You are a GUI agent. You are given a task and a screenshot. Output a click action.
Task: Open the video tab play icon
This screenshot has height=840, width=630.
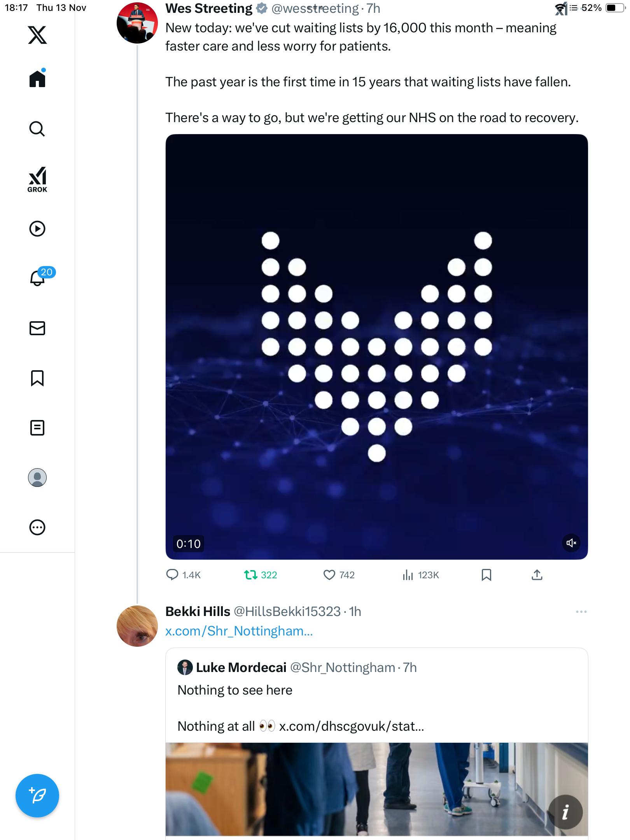(37, 229)
